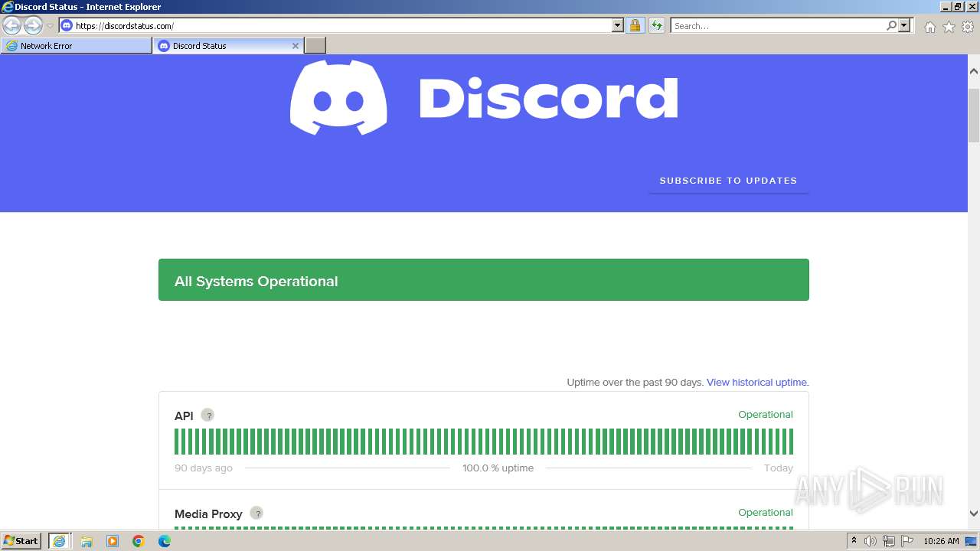Open the Tools gear icon
The image size is (980, 551).
point(968,27)
